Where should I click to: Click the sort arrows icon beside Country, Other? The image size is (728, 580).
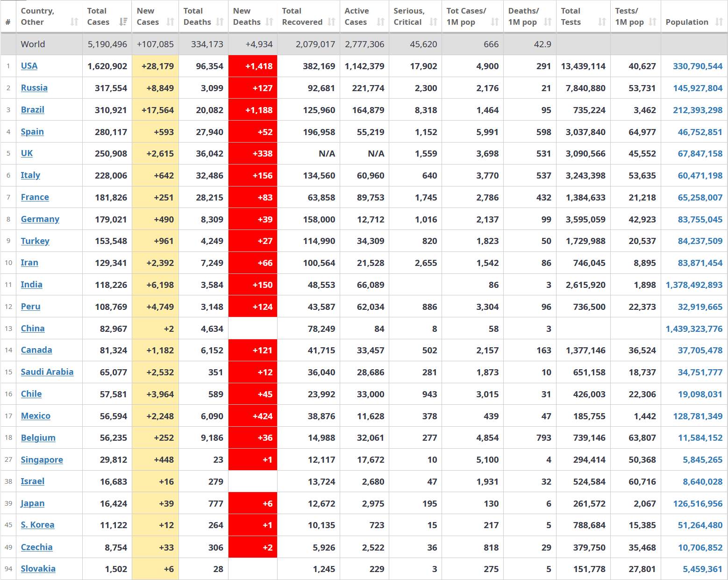pyautogui.click(x=74, y=22)
